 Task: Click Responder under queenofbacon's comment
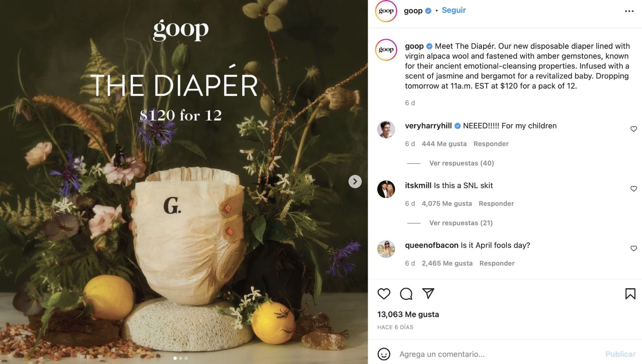coord(497,263)
